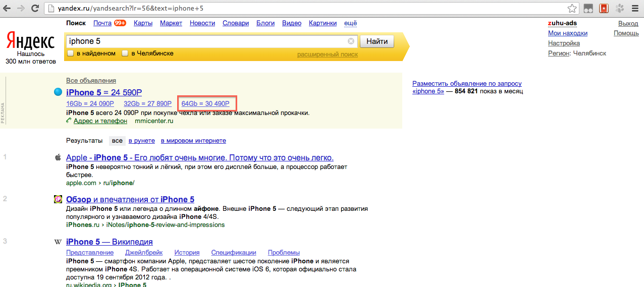
Task: Click the Apple favicon in result 1
Action: pos(58,157)
